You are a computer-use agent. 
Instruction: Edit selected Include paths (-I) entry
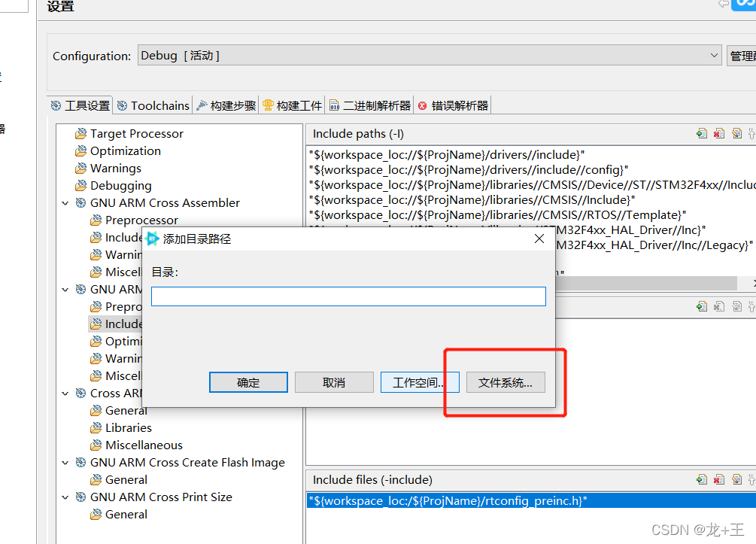[x=736, y=134]
